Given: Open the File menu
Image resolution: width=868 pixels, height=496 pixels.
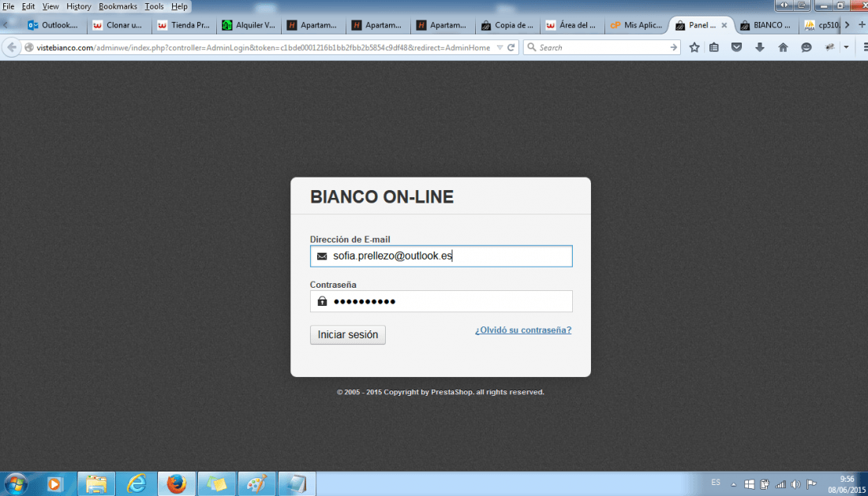Looking at the screenshot, I should tap(9, 6).
